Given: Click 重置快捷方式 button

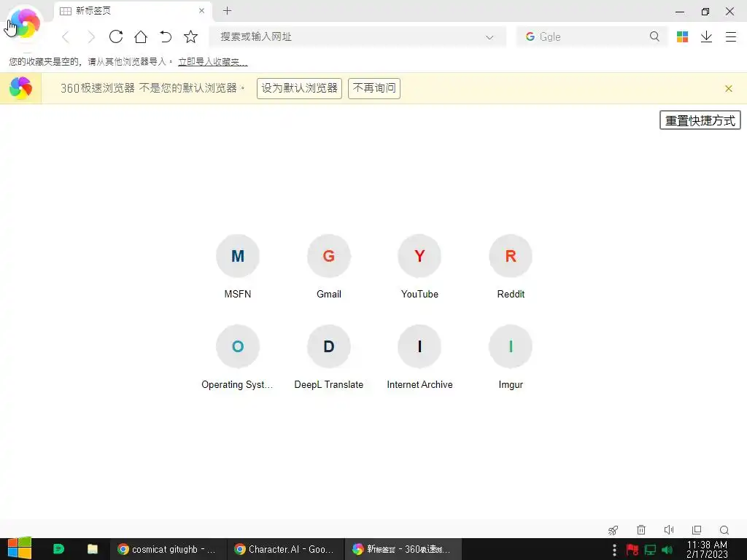Looking at the screenshot, I should tap(700, 120).
